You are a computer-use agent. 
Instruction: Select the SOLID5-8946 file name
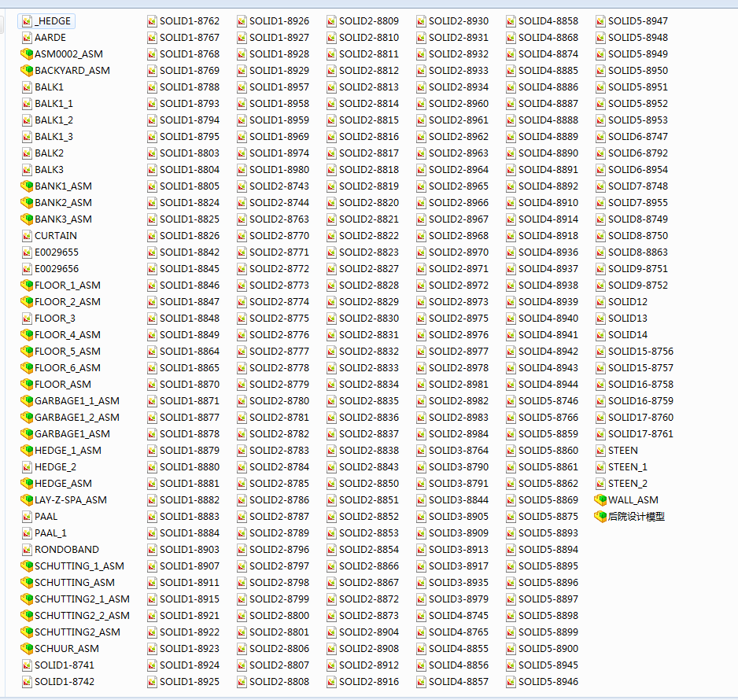coord(548,682)
